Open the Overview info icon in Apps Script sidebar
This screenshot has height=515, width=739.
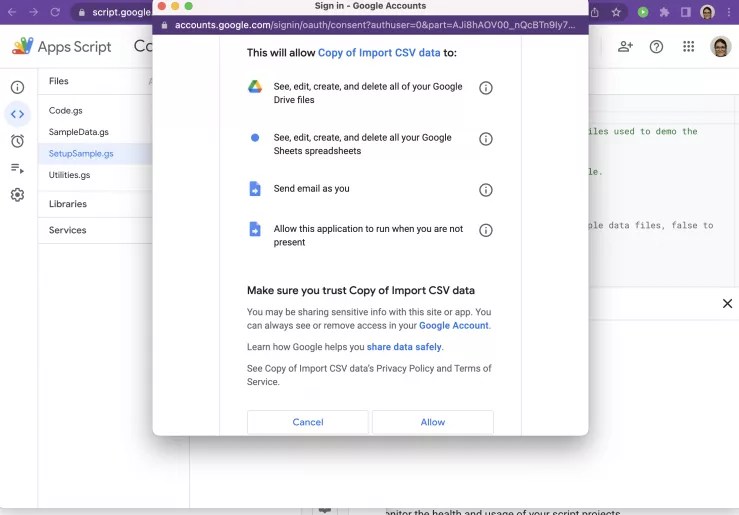pyautogui.click(x=17, y=87)
